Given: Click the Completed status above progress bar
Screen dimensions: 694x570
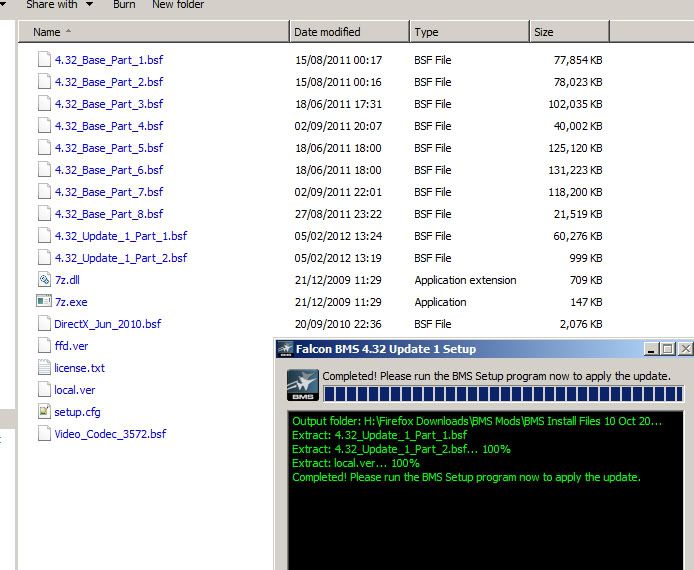Looking at the screenshot, I should 496,376.
